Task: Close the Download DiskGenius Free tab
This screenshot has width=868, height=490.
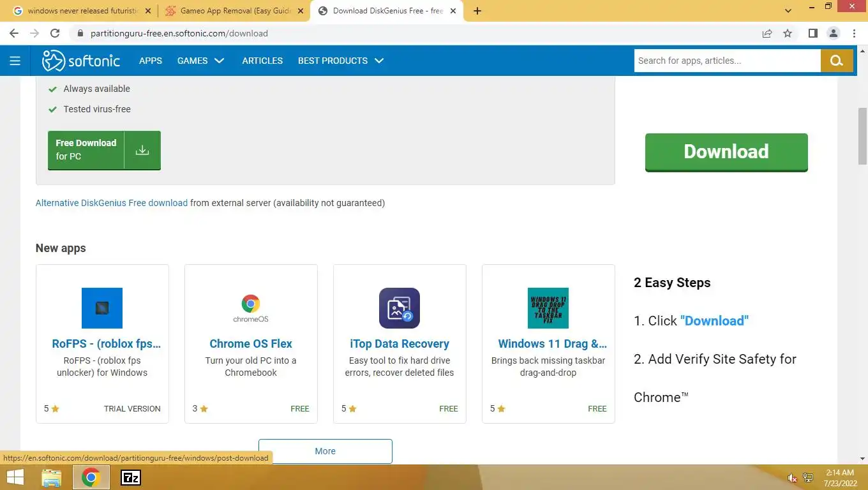Action: 453,11
